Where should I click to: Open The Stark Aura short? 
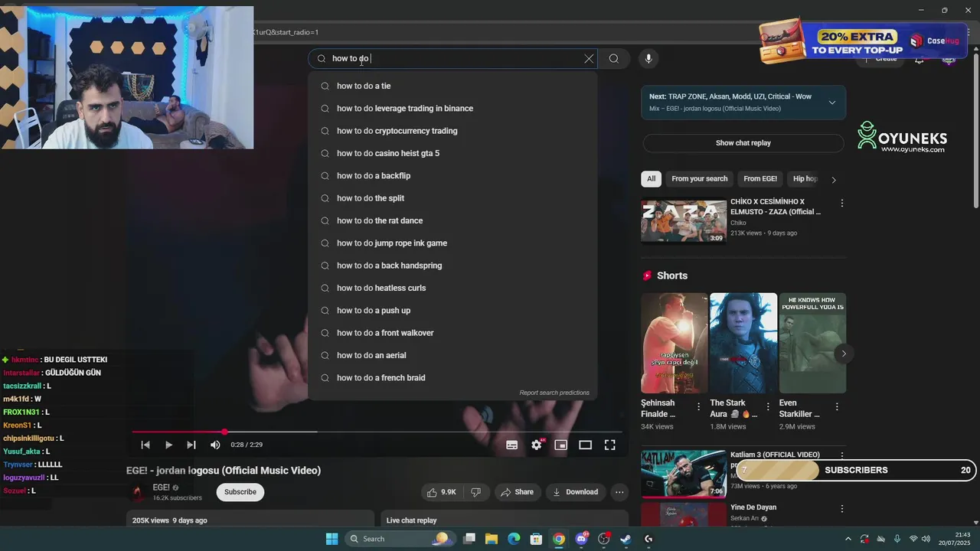click(x=743, y=343)
